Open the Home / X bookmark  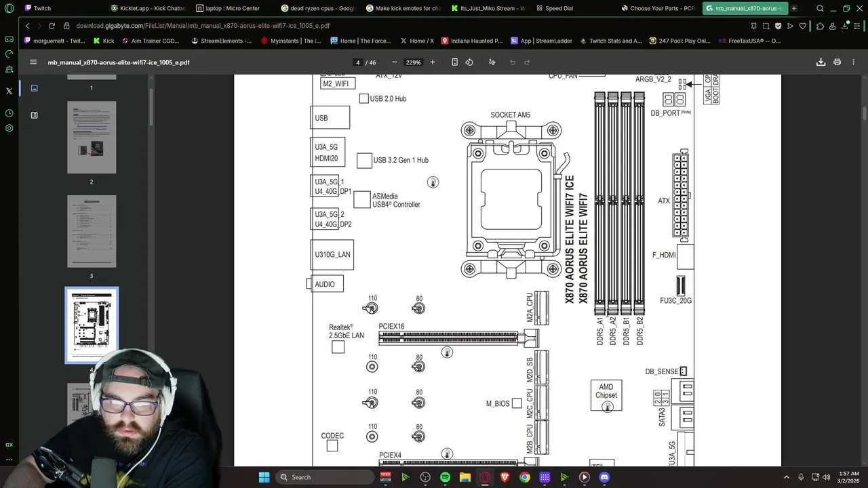tap(417, 41)
